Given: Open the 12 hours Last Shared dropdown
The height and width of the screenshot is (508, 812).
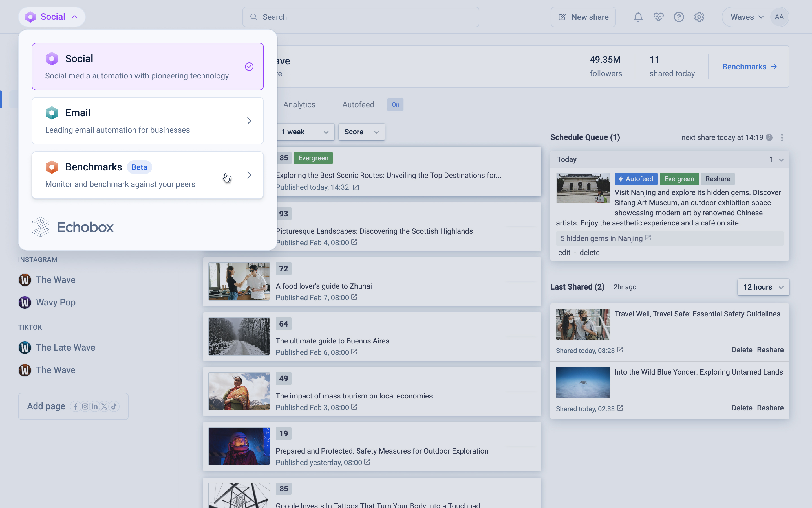Looking at the screenshot, I should 763,287.
